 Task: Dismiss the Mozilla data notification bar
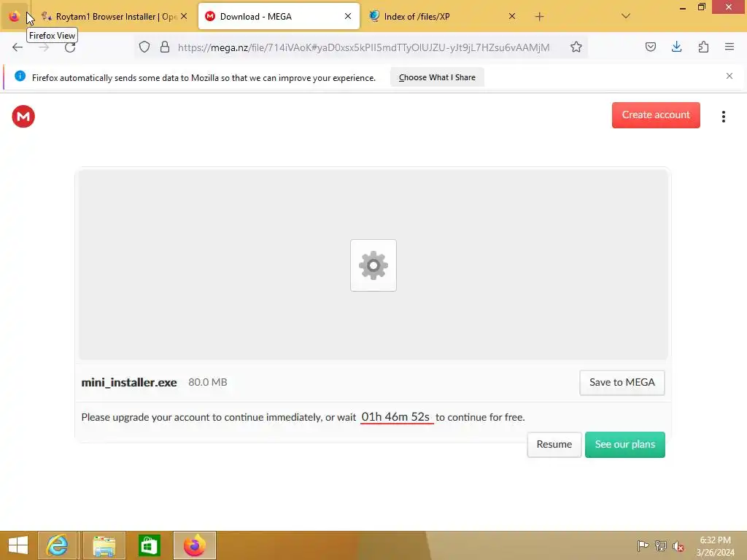click(729, 76)
